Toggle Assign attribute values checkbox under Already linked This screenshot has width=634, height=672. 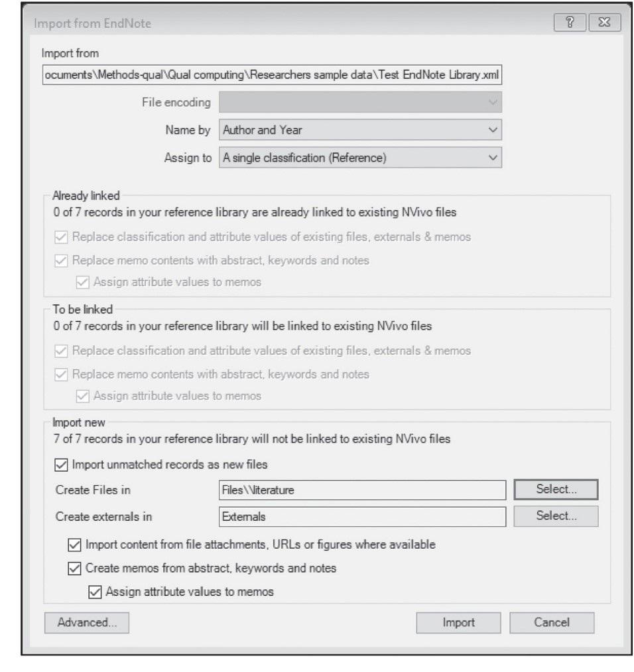(x=82, y=282)
